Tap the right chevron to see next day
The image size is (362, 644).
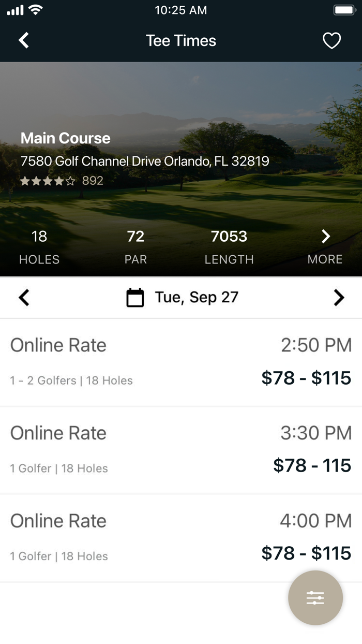click(x=339, y=297)
